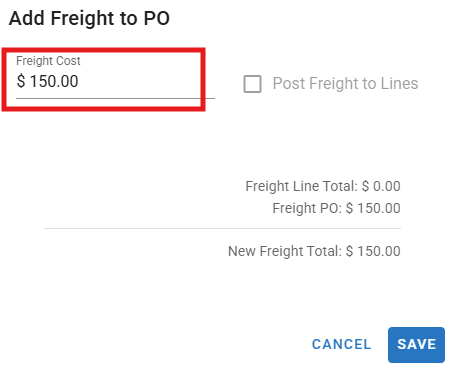The image size is (451, 366).
Task: Click the underline beneath the Freight Cost value
Action: pos(115,98)
